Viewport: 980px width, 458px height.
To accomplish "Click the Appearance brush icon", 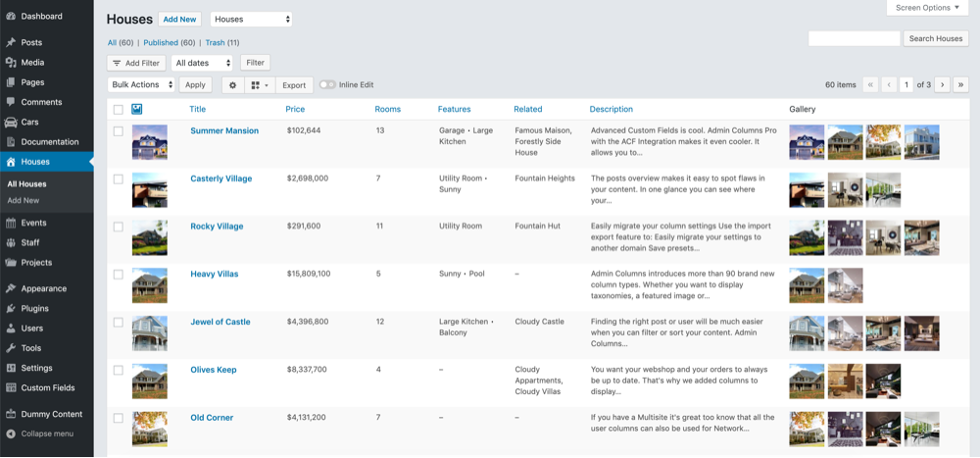I will [x=11, y=289].
